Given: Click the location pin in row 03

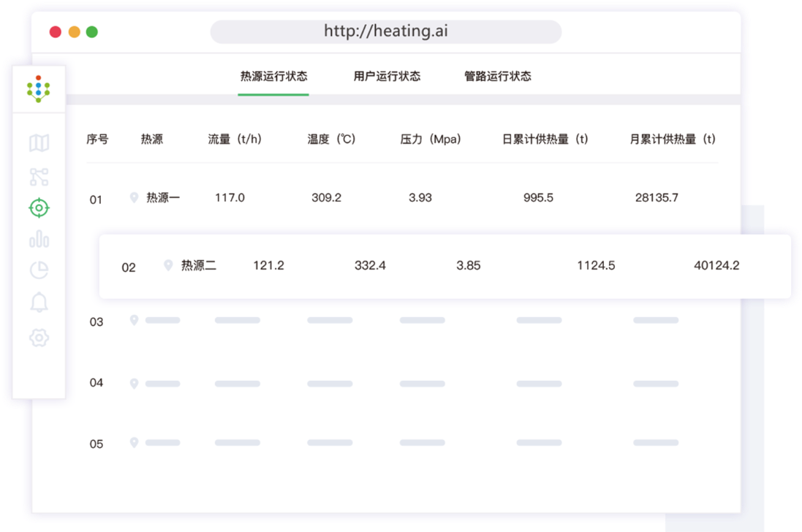Looking at the screenshot, I should (x=134, y=320).
